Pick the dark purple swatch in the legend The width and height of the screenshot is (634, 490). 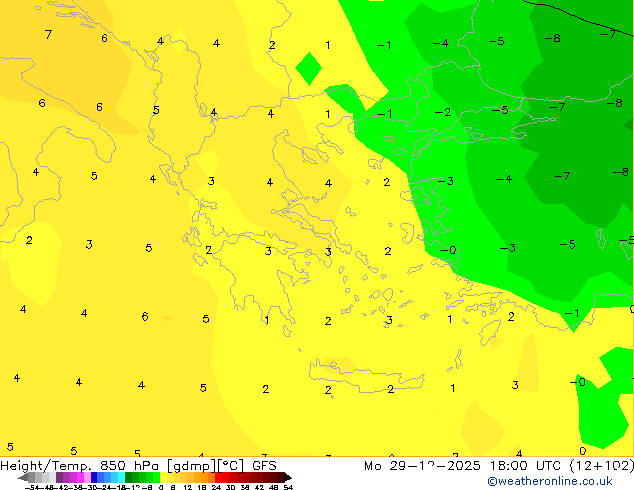point(59,477)
